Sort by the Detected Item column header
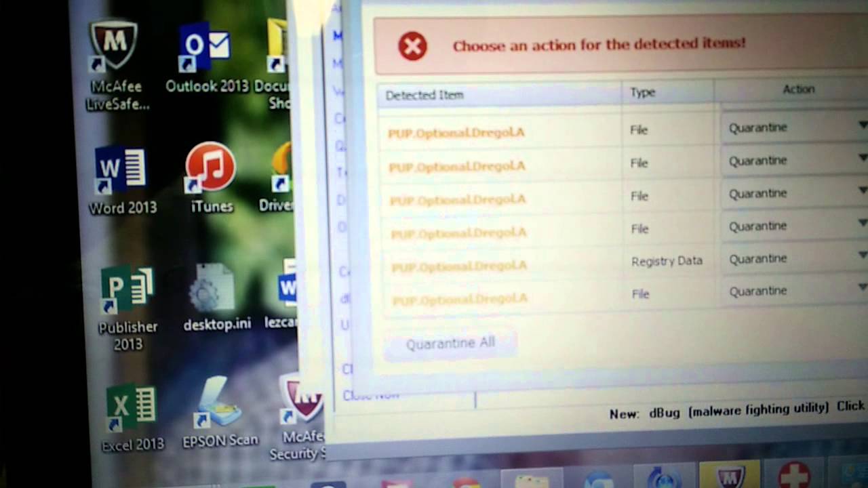 (500, 95)
